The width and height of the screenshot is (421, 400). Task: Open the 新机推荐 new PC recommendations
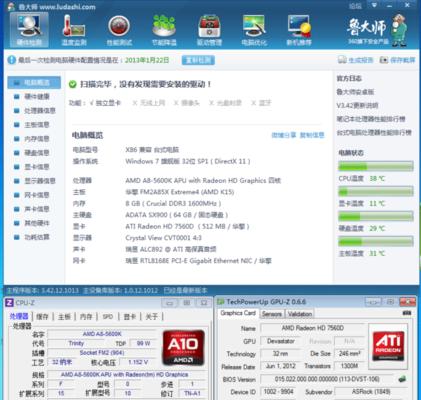click(299, 30)
